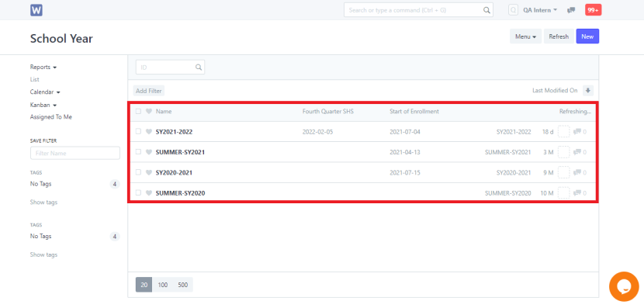The width and height of the screenshot is (644, 308).
Task: Toggle sort order arrow next to Last Modified On
Action: click(x=587, y=91)
